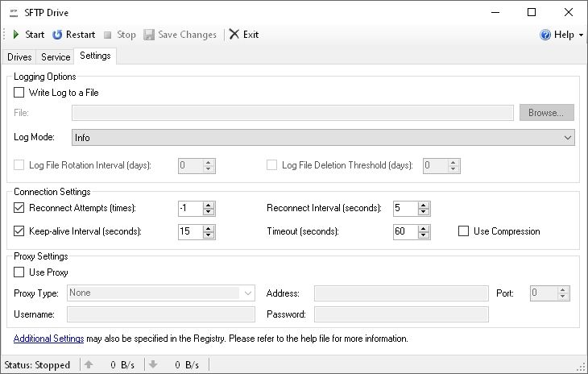Click the Timeout value field showing 60
588x374 pixels.
[x=406, y=231]
